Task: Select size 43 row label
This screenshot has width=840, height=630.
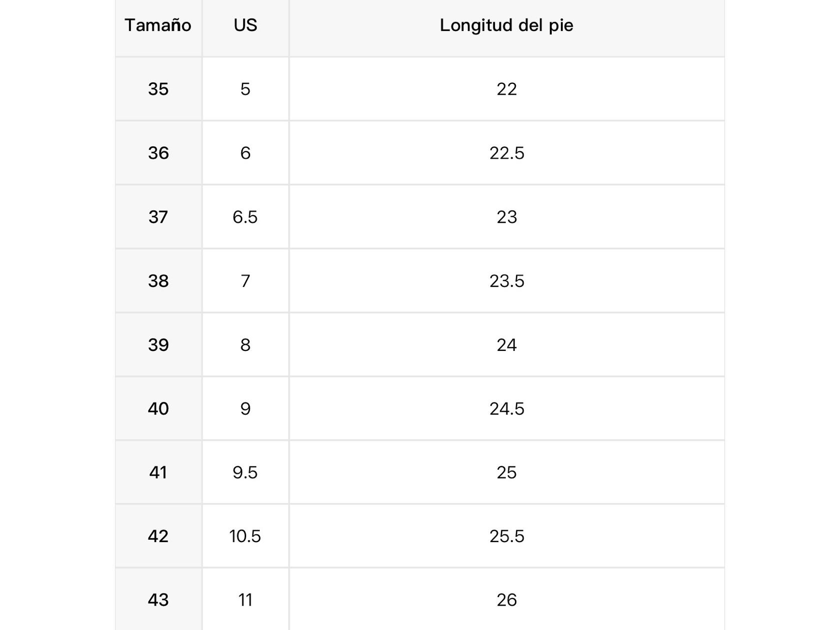Action: pyautogui.click(x=158, y=600)
